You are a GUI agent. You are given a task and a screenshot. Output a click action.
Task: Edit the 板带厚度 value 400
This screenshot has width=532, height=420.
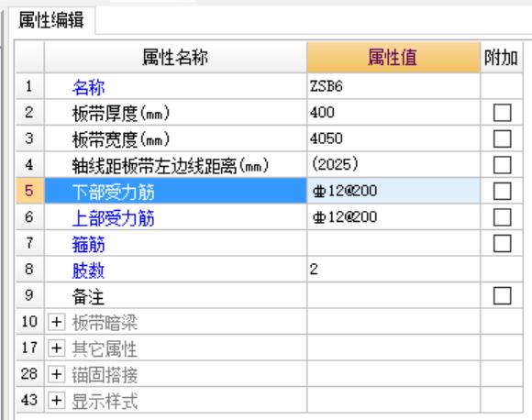point(393,112)
